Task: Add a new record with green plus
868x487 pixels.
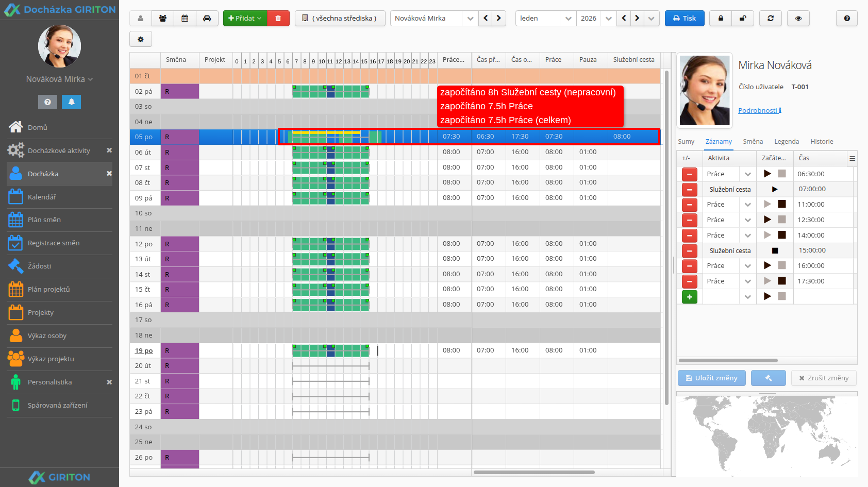Action: (x=690, y=297)
